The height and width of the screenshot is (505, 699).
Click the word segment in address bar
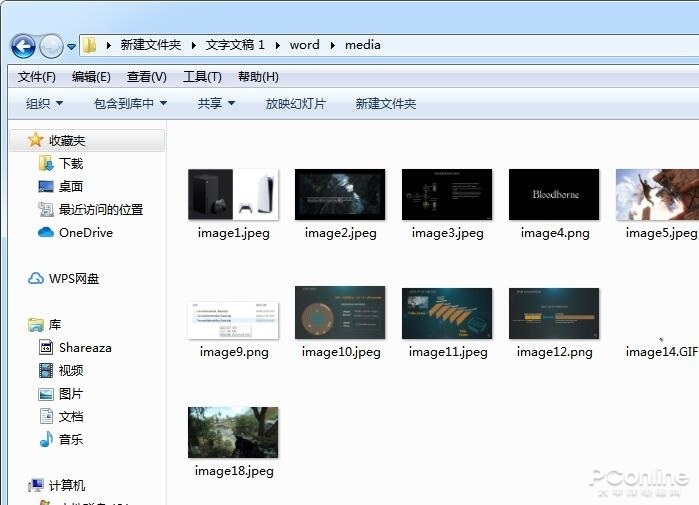coord(304,45)
